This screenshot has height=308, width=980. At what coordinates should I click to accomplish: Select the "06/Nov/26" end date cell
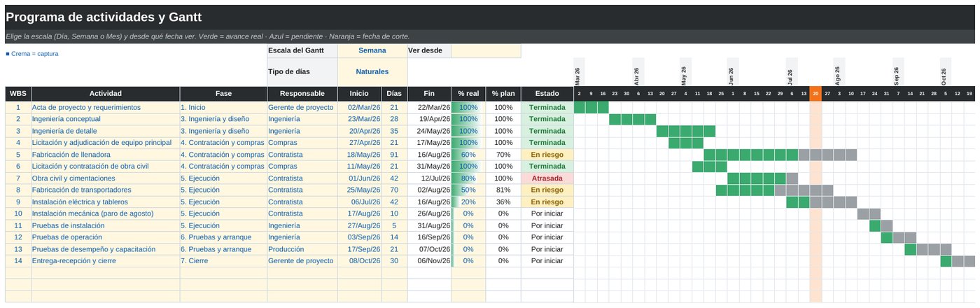click(x=429, y=260)
